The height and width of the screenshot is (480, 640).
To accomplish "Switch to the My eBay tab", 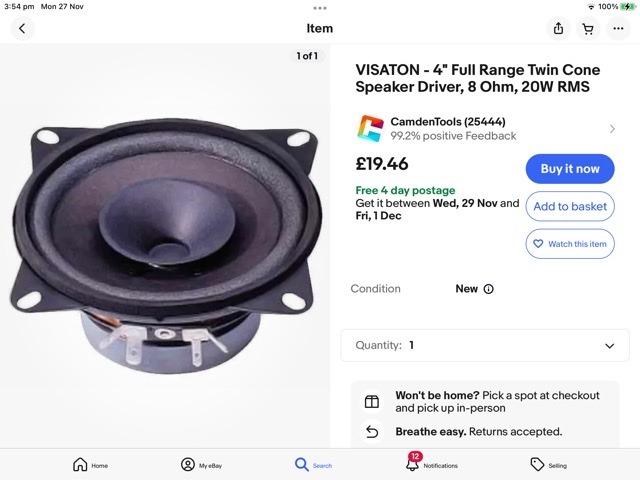I will pos(201,465).
